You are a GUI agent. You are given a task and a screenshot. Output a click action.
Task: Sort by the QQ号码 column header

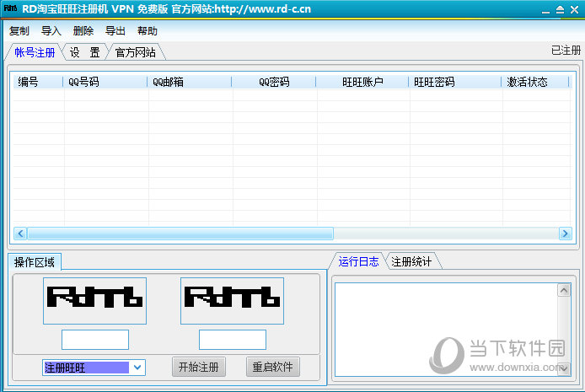pos(105,82)
